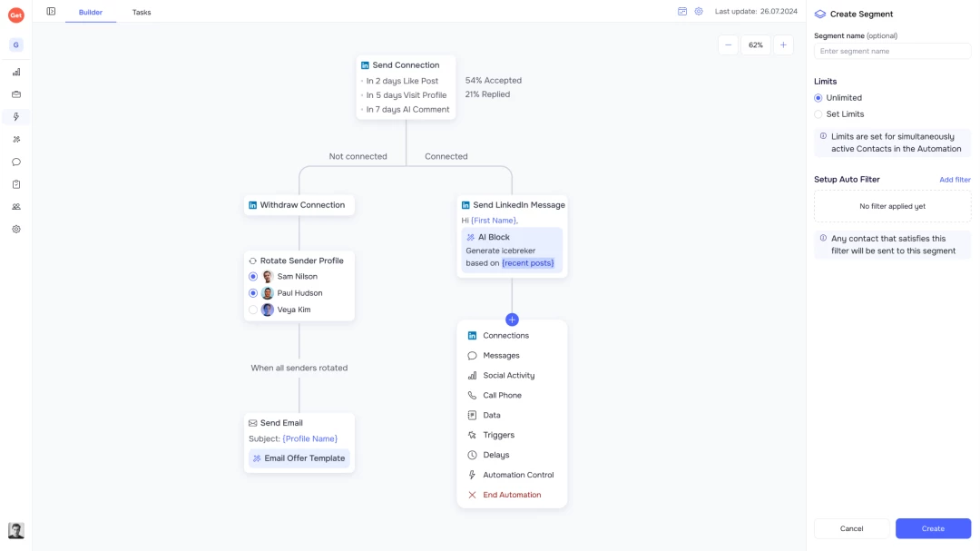Select the Unlimited limits option

coord(818,98)
